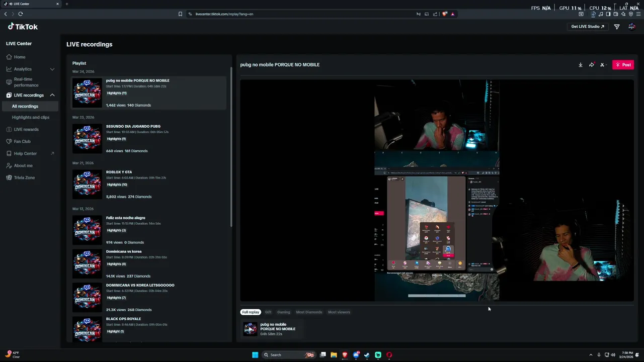Collapse the LIVE recordings section chevron
The width and height of the screenshot is (644, 362).
pos(52,95)
